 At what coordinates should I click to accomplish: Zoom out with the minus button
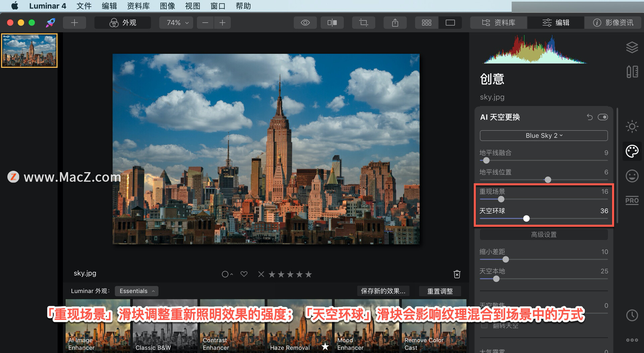coord(205,22)
